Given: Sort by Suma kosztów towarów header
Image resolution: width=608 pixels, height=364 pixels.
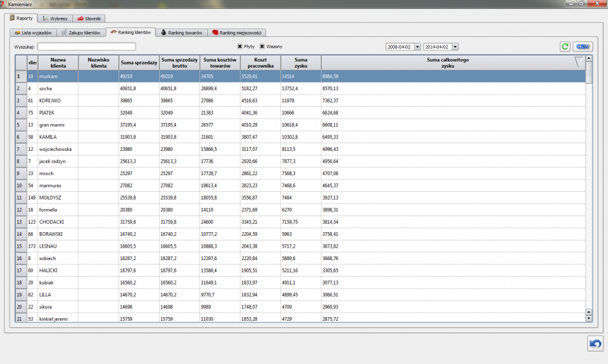Looking at the screenshot, I should pos(220,63).
